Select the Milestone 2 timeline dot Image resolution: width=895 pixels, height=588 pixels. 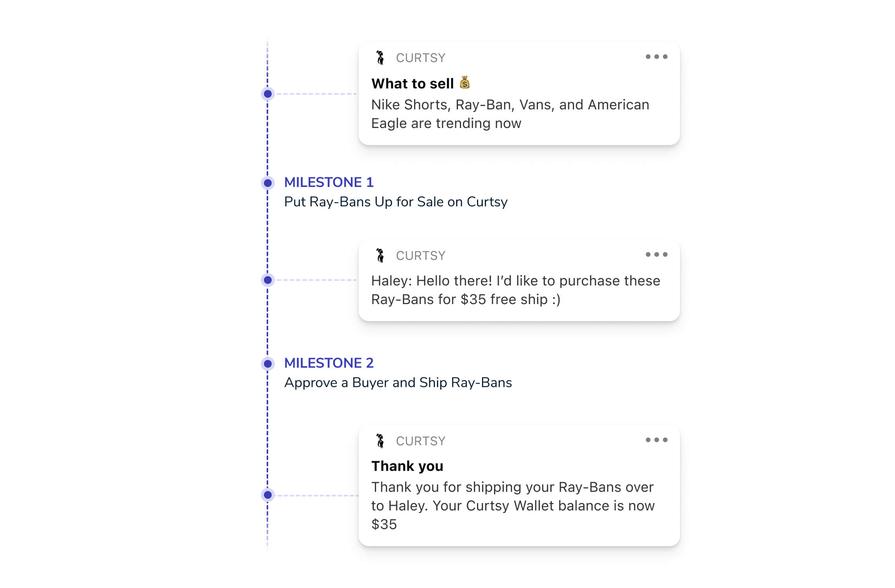(268, 363)
